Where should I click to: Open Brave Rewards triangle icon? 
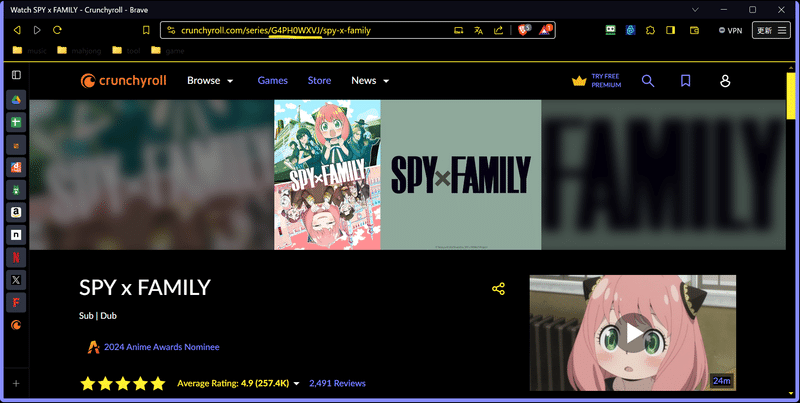545,30
